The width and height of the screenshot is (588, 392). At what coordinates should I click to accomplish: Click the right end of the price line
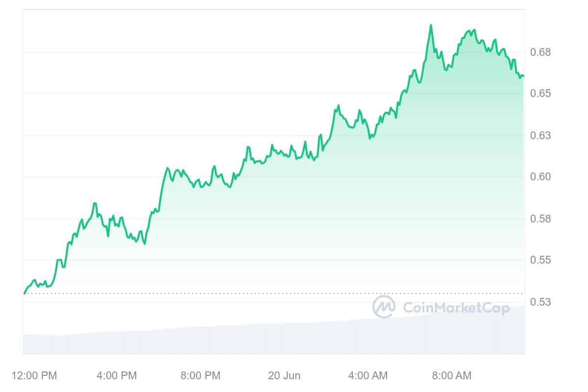tap(523, 76)
